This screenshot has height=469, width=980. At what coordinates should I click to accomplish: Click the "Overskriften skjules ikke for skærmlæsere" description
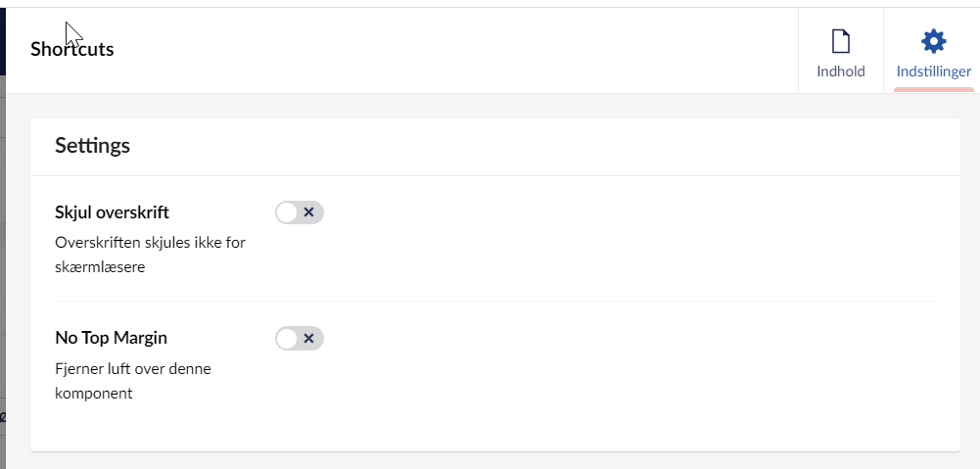(x=150, y=255)
